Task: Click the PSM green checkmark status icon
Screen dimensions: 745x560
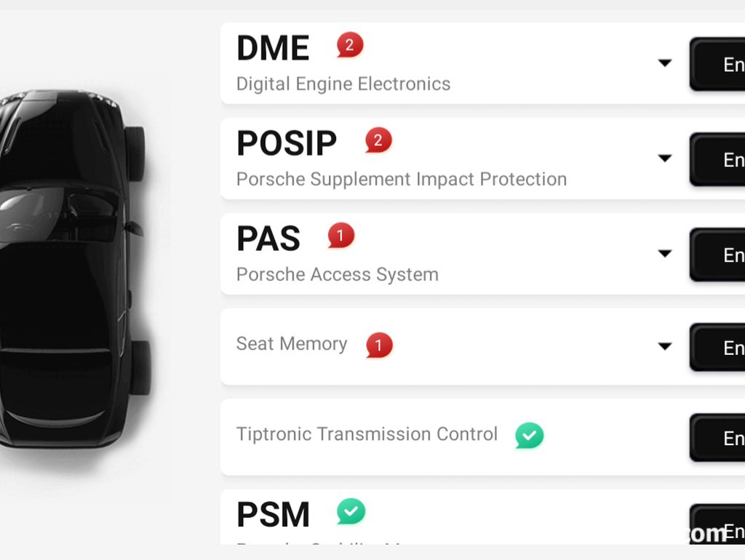Action: [351, 511]
